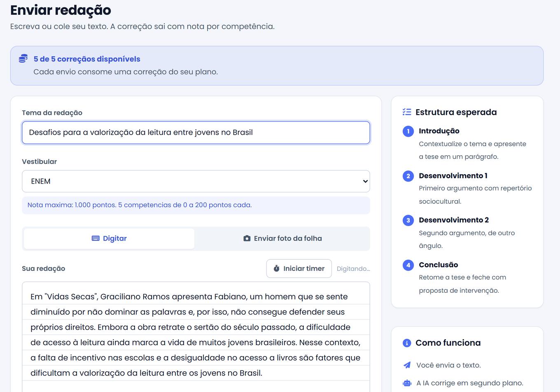Click the info icon beside Como funciona
The height and width of the screenshot is (392, 560).
pyautogui.click(x=407, y=343)
